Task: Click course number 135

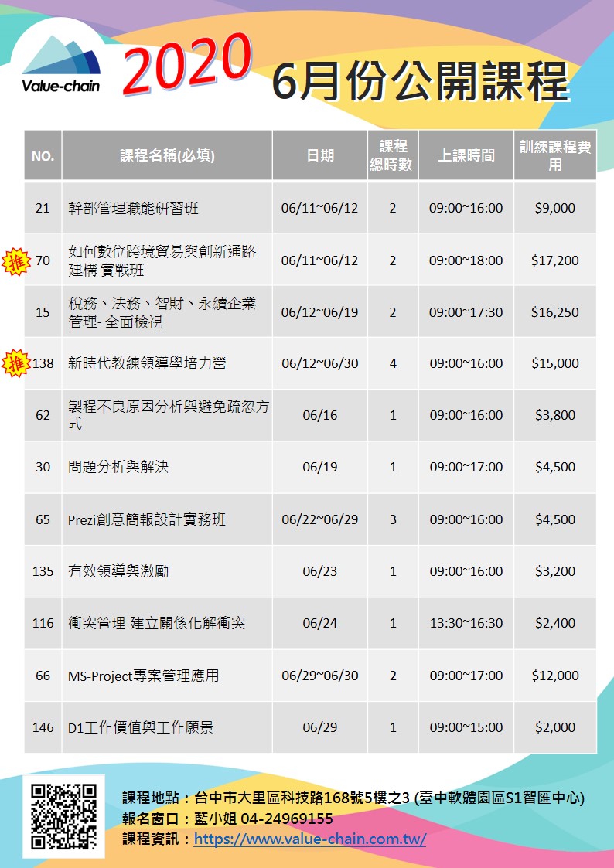Action: (43, 570)
